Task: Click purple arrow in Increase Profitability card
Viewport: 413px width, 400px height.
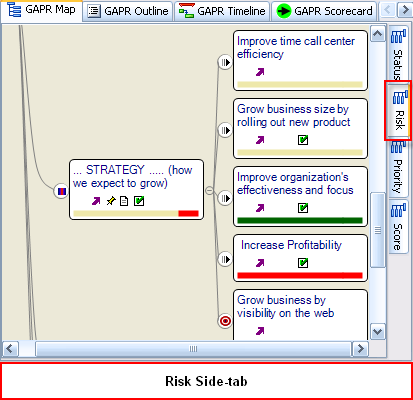Action: point(260,263)
